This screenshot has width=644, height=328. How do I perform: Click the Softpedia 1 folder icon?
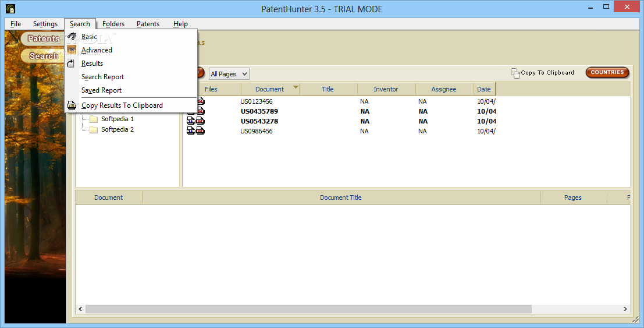(94, 119)
